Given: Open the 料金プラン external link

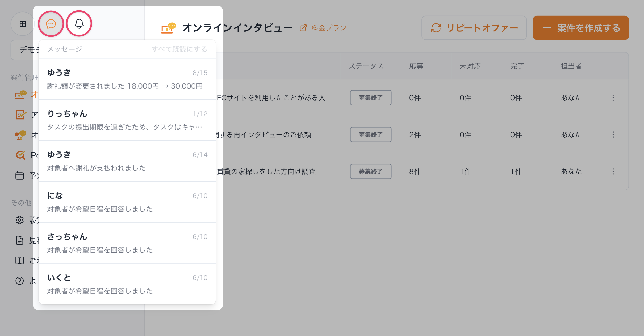Looking at the screenshot, I should pos(323,28).
